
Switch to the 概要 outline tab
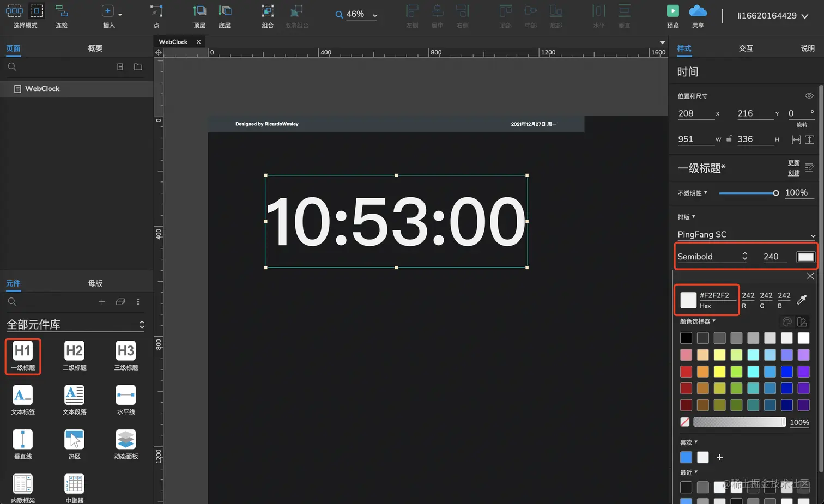coord(95,48)
